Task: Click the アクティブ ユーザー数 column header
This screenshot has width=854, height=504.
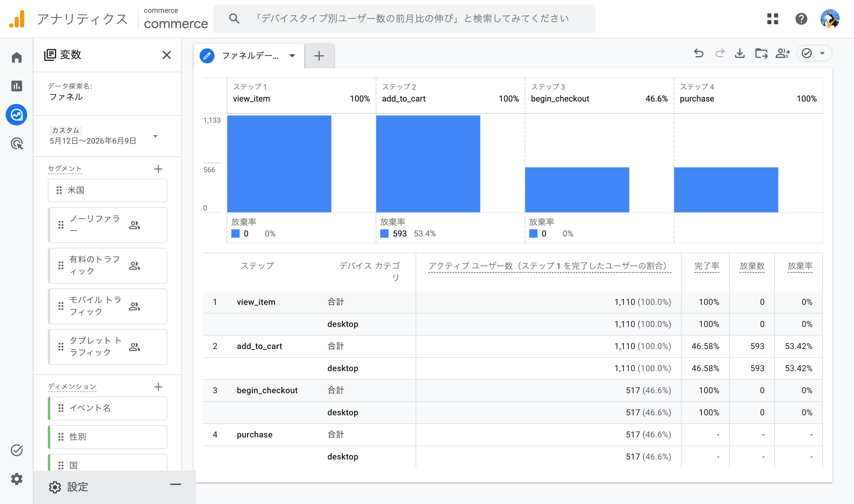Action: [550, 266]
